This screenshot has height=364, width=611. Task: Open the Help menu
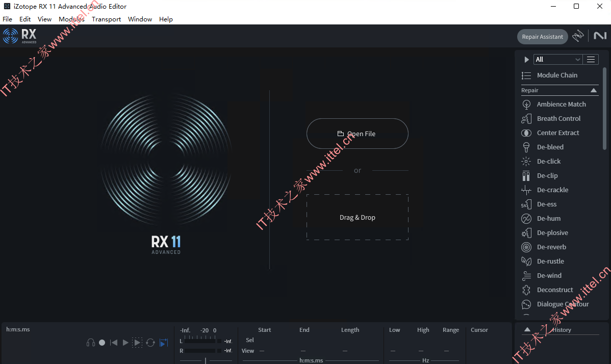[166, 19]
